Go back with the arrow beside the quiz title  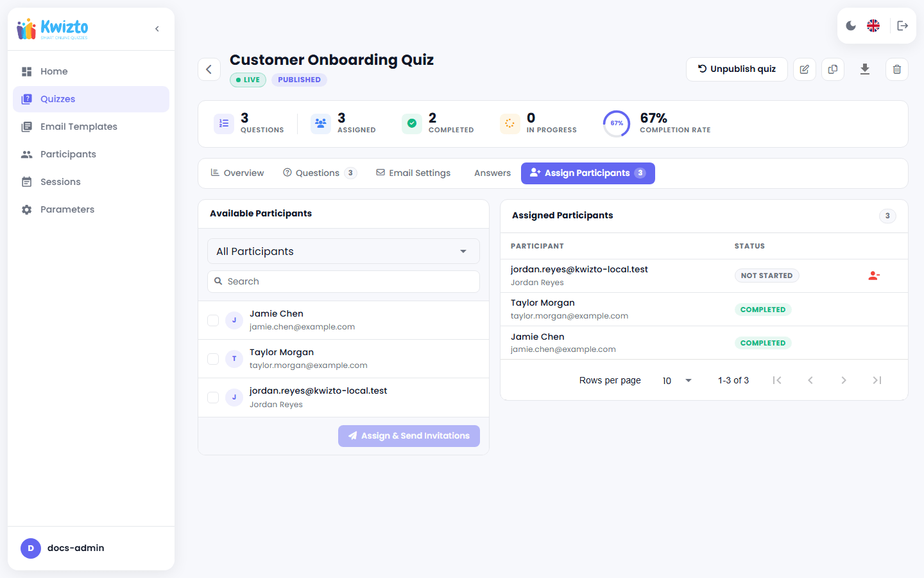pyautogui.click(x=209, y=69)
